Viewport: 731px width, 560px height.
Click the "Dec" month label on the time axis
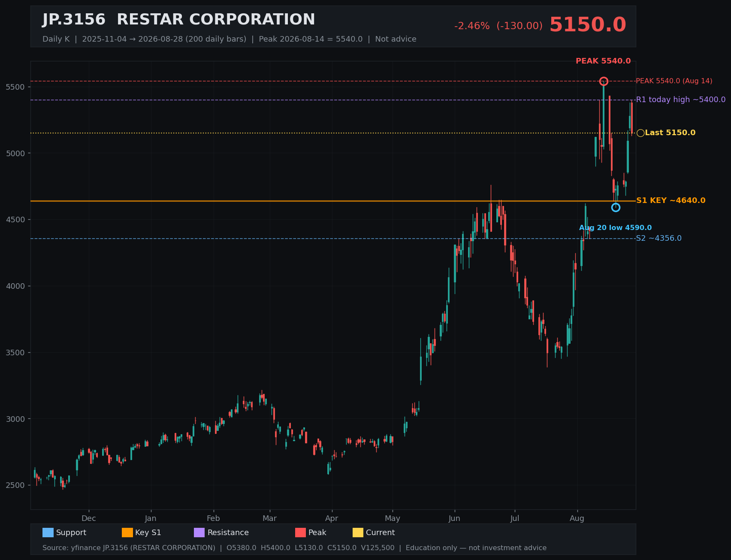click(x=89, y=518)
